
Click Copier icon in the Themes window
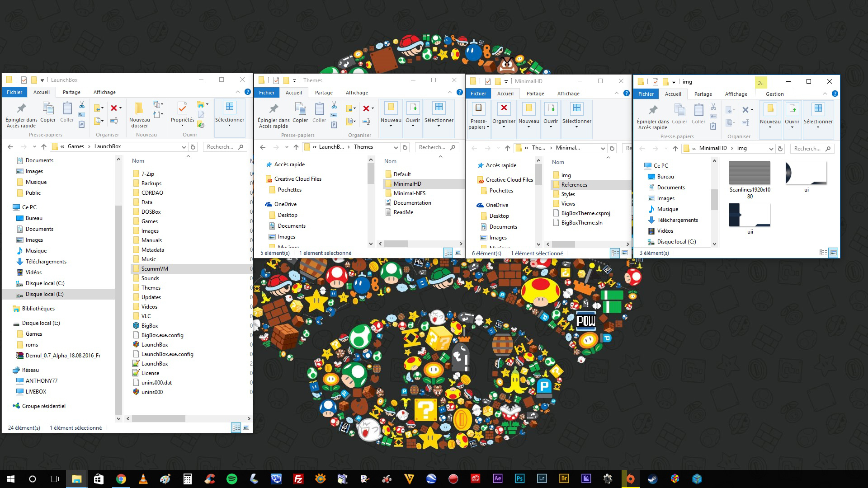tap(300, 113)
